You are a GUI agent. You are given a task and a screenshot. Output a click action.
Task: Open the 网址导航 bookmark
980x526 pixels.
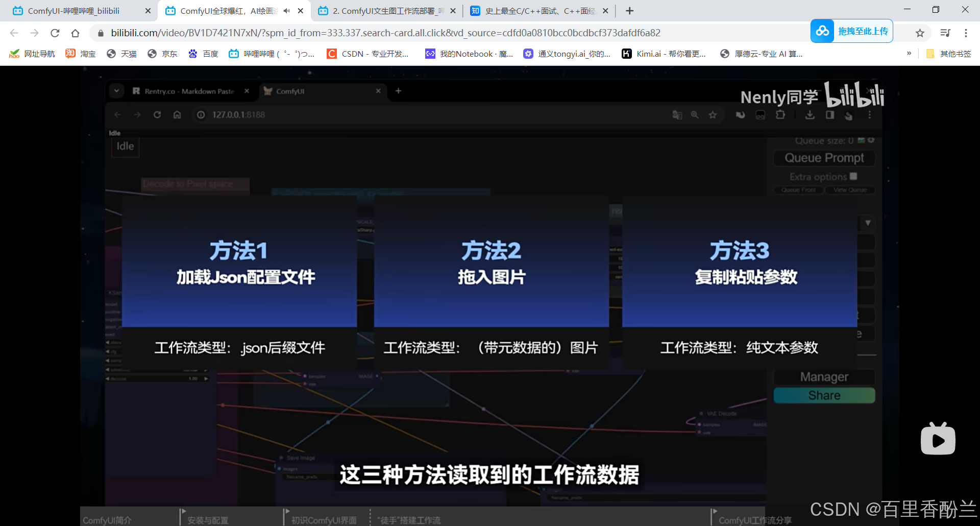(x=32, y=54)
